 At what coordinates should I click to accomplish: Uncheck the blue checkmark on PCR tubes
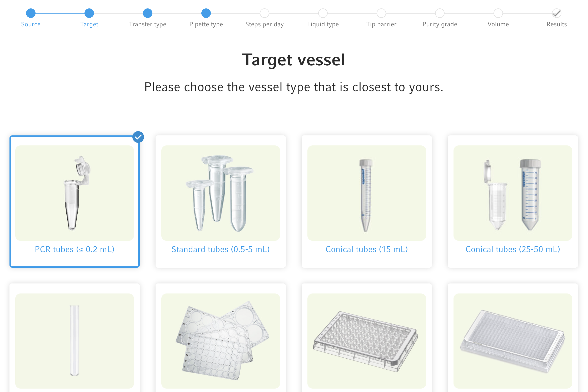[x=138, y=137]
